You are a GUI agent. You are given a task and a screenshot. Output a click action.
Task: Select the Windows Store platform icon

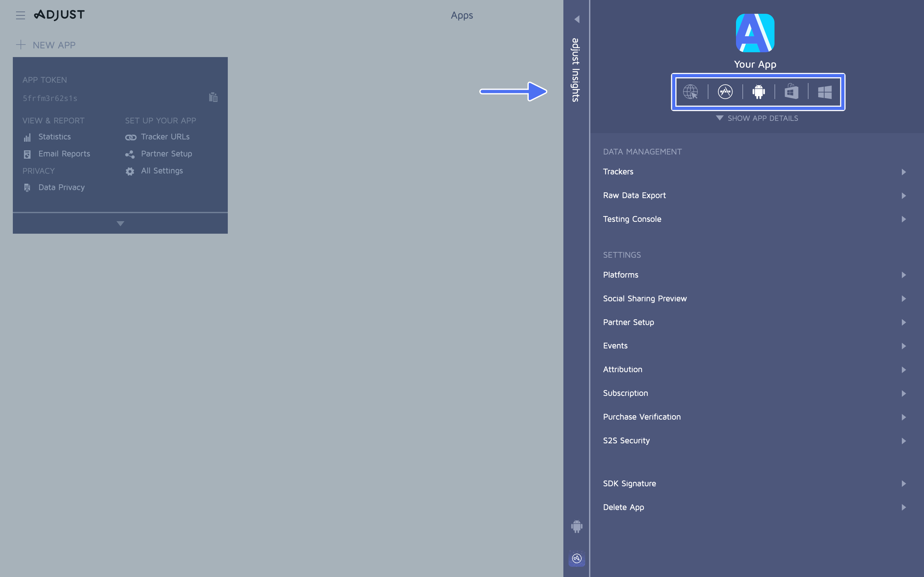click(791, 92)
